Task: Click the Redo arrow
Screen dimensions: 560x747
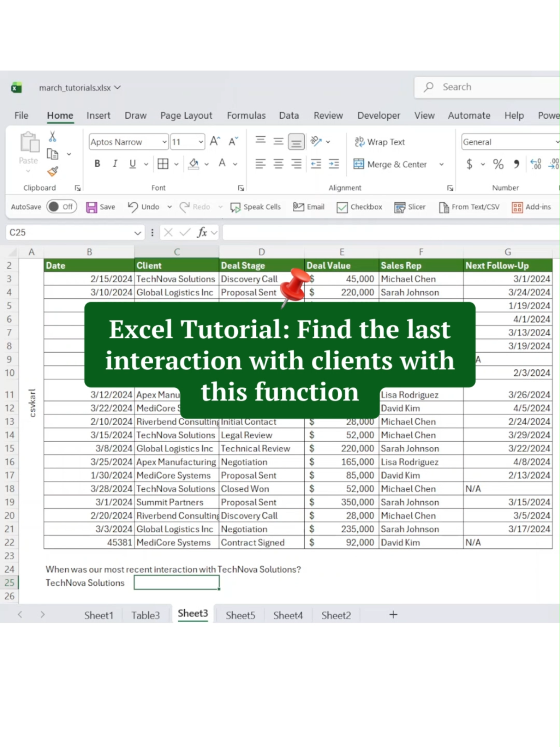Action: click(x=184, y=207)
